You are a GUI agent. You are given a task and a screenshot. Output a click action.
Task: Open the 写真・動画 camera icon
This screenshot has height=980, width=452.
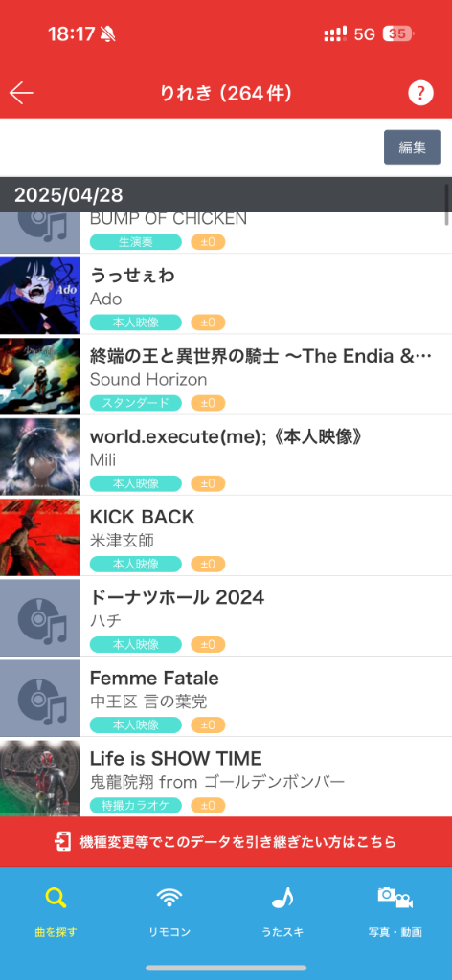coord(395,898)
